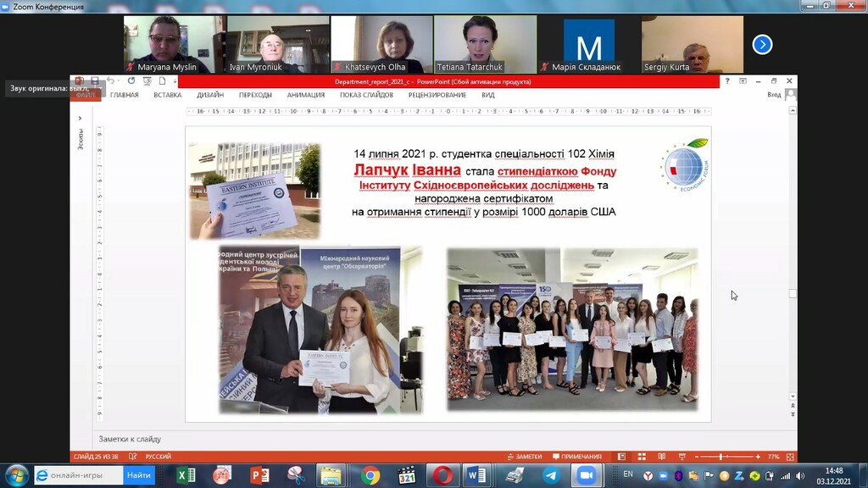
Task: Open Excel from the taskbar
Action: (186, 475)
